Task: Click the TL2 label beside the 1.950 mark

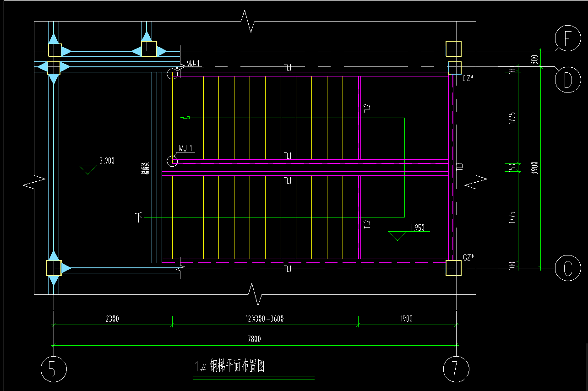Action: click(367, 224)
